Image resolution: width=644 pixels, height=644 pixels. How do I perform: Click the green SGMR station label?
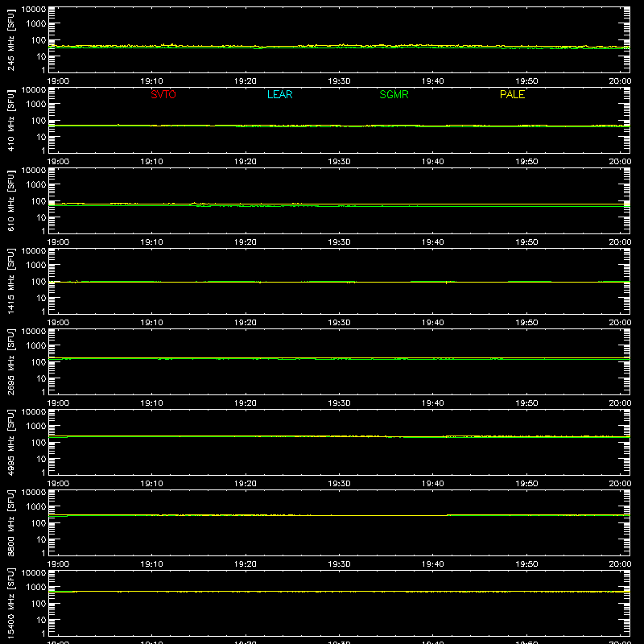tap(394, 94)
